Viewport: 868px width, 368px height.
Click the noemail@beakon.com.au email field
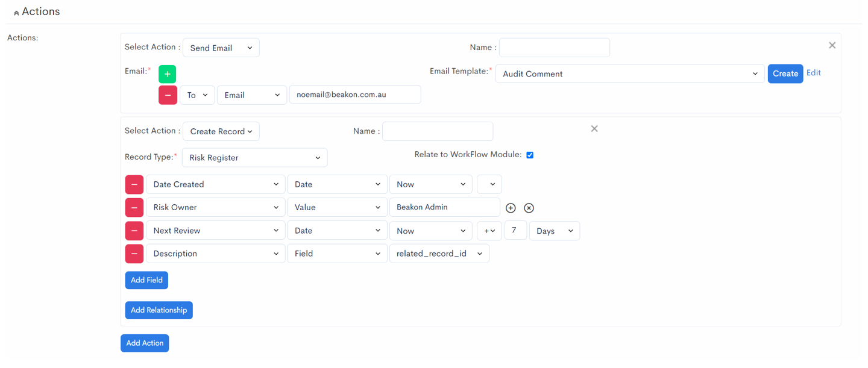(x=355, y=95)
